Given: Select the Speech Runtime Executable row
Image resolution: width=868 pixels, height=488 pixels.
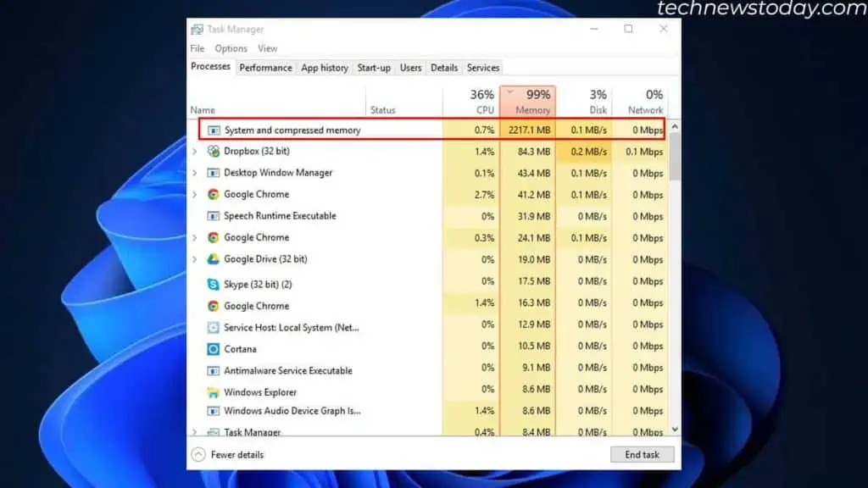Looking at the screenshot, I should coord(427,216).
